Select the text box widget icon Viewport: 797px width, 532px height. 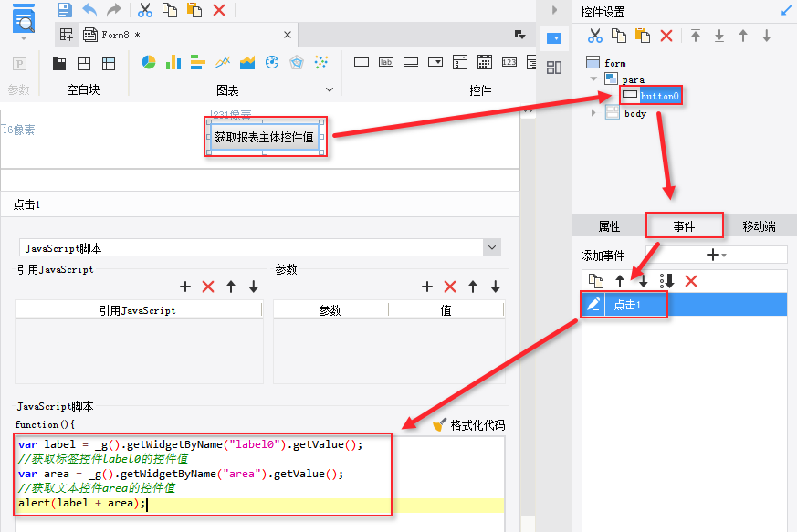(362, 62)
